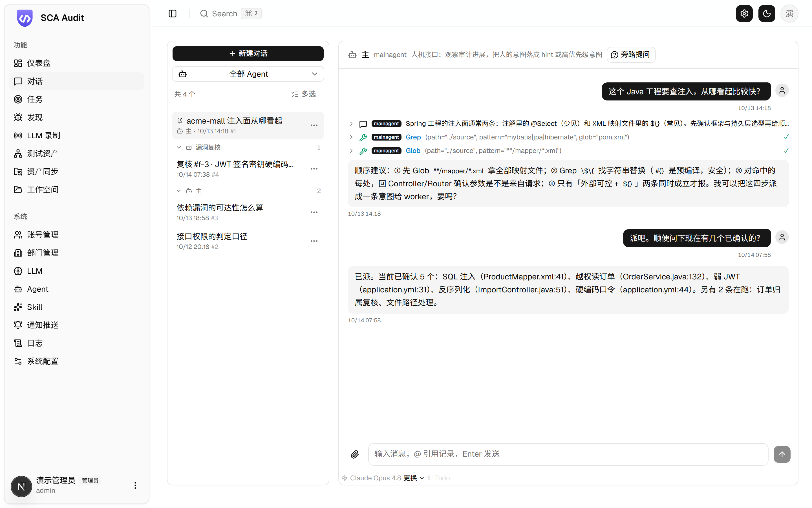Click user avatar beside 派吧 message
The height and width of the screenshot is (508, 812).
pos(782,238)
